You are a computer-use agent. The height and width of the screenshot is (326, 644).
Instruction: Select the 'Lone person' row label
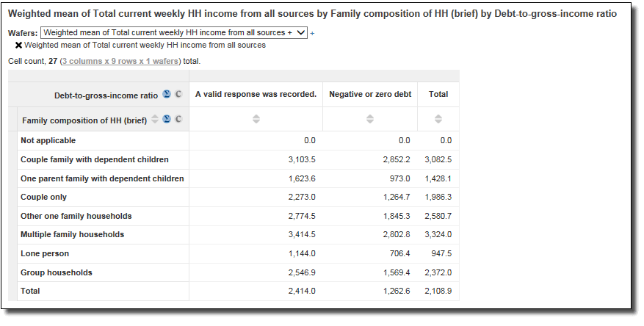coord(45,253)
